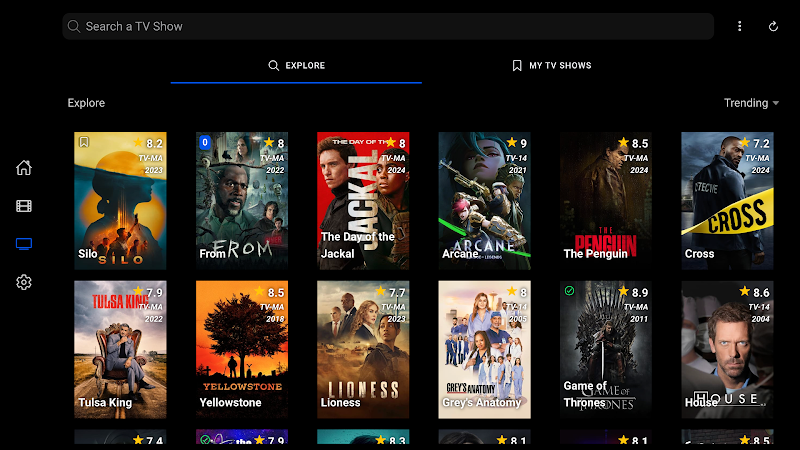Click the bookmark icon on the Silo poster
800x450 pixels.
[85, 142]
